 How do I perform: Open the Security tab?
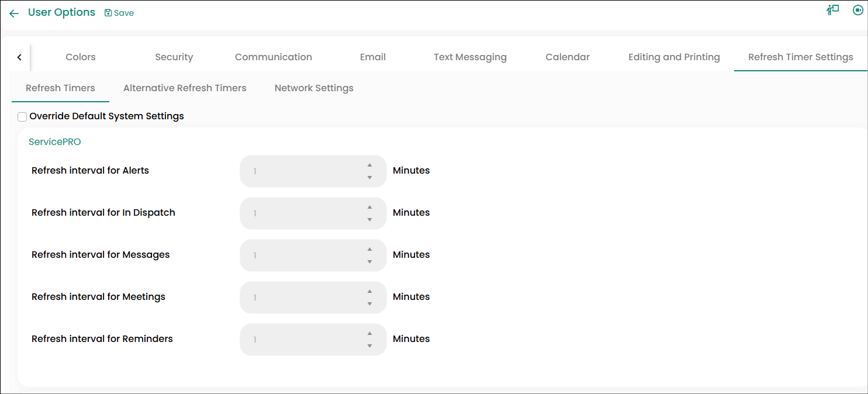point(174,57)
